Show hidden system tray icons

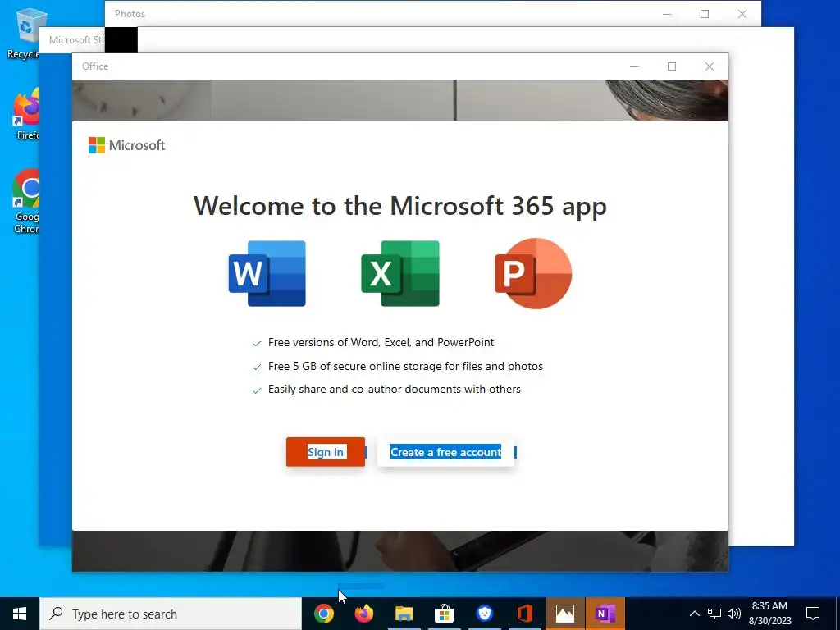pos(694,614)
